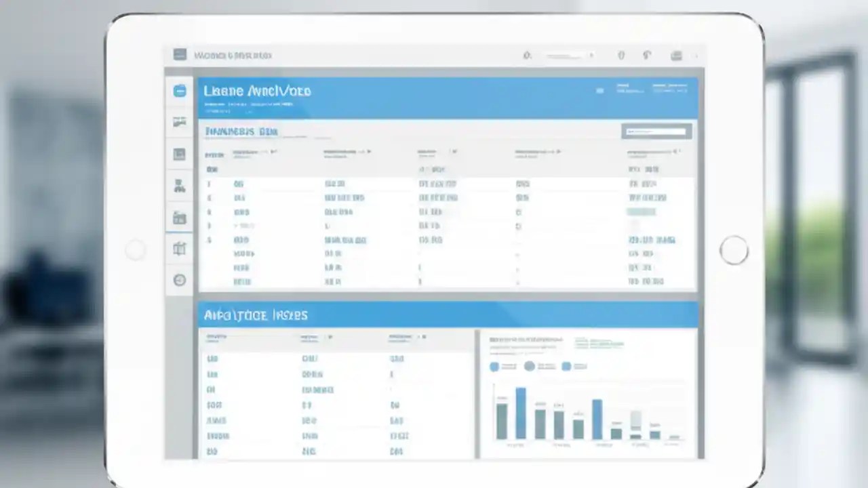Viewport: 868px width, 488px height.
Task: Open the user profile icon at top right
Action: click(676, 56)
